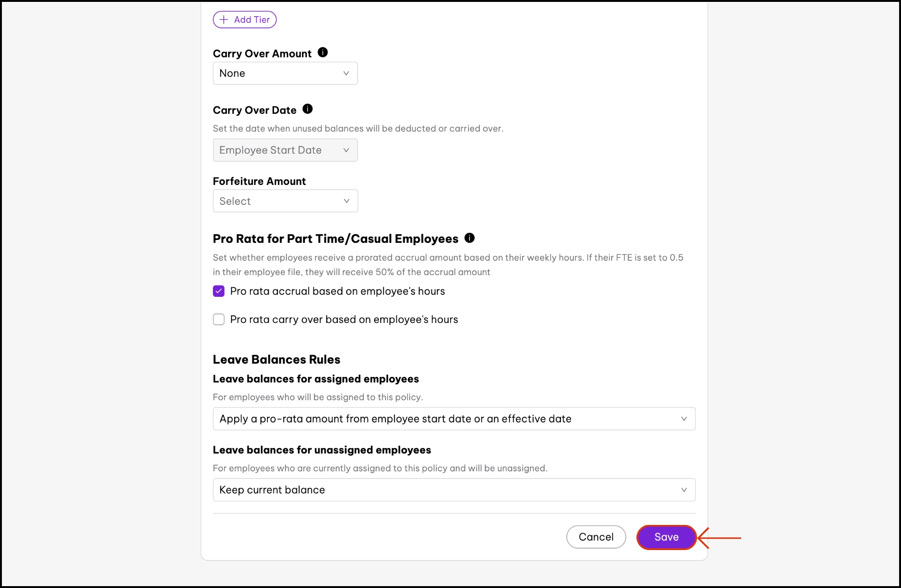The height and width of the screenshot is (588, 901).
Task: Open the Forfeiture Amount 'Select' dropdown
Action: (285, 201)
